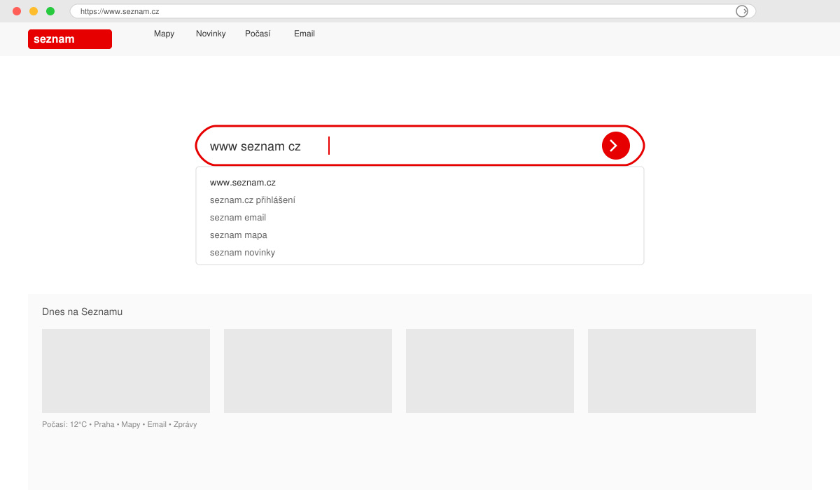The image size is (840, 504).
Task: Click the reload icon in the address bar
Action: click(x=742, y=11)
